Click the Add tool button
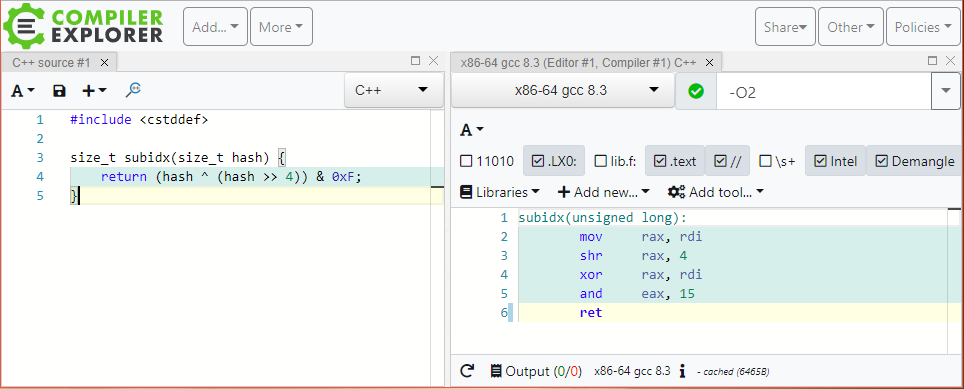This screenshot has width=964, height=389. 716,192
